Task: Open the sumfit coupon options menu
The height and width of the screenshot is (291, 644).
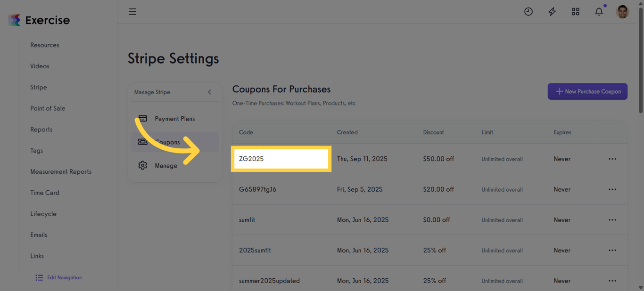Action: [x=612, y=219]
